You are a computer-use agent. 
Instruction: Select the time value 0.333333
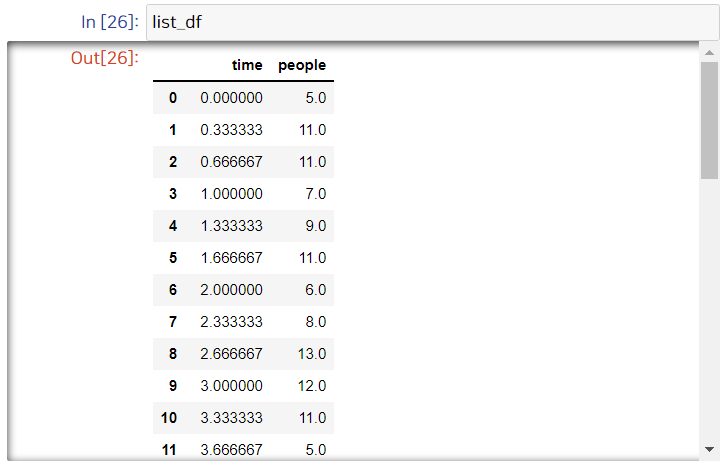(x=231, y=130)
